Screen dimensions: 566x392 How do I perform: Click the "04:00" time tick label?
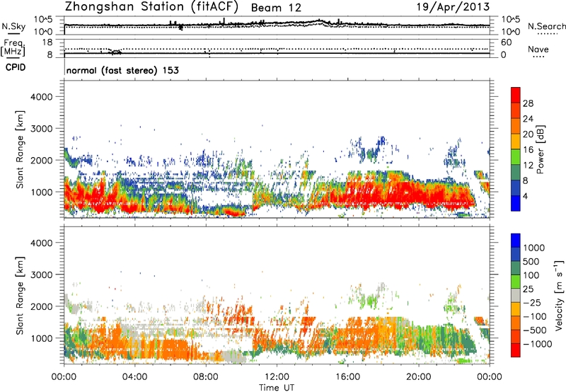[x=134, y=377]
